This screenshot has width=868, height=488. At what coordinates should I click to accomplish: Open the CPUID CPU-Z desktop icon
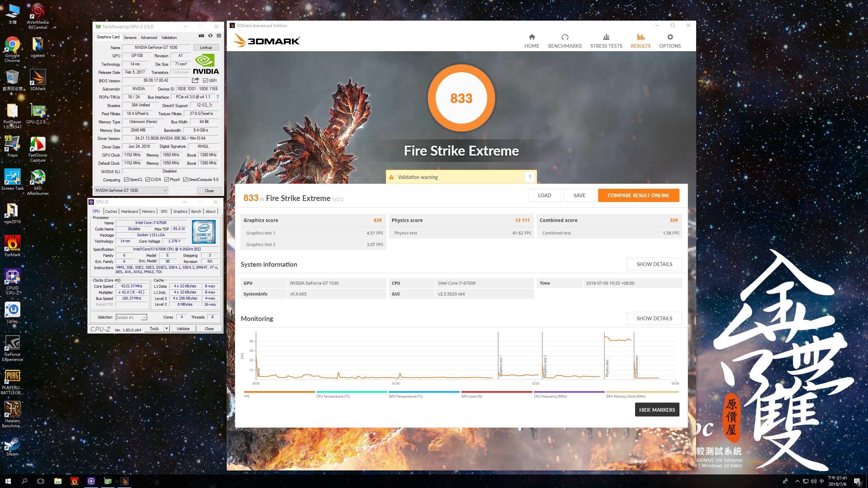coord(13,282)
